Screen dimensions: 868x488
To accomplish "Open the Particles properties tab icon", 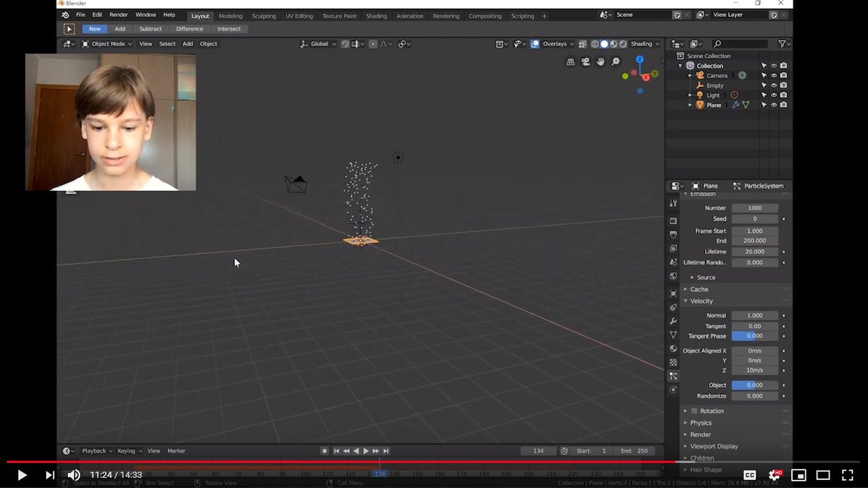I will click(673, 376).
